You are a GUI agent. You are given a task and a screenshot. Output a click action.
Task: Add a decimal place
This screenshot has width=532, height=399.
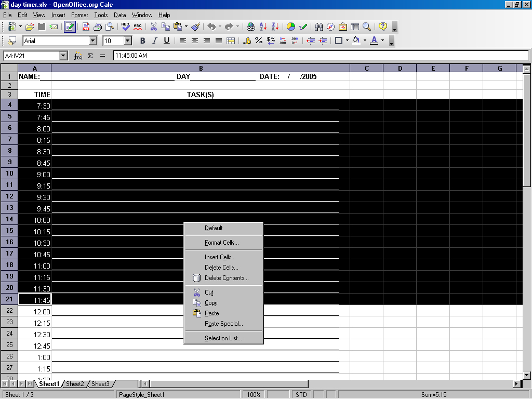(x=283, y=41)
